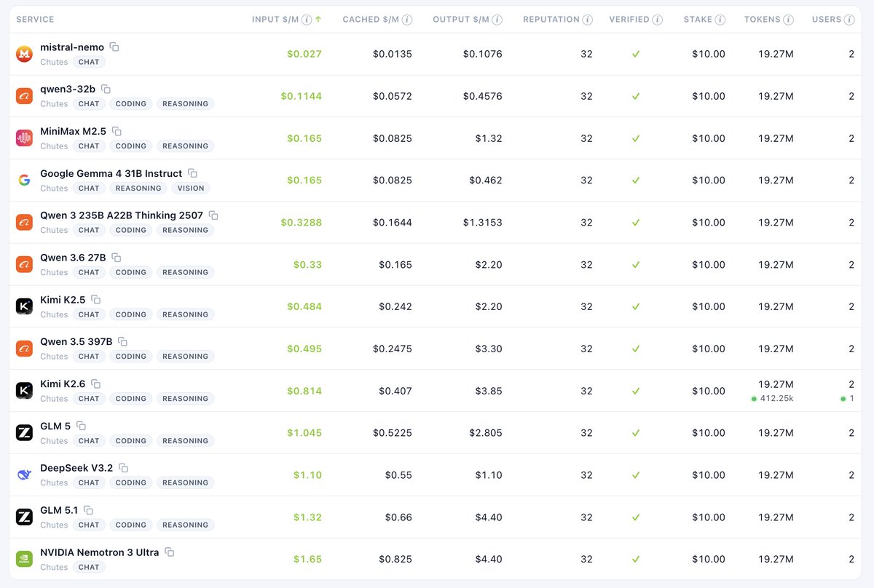Viewport: 874px width, 588px height.
Task: Click the DeepSeek whale logo
Action: [24, 475]
